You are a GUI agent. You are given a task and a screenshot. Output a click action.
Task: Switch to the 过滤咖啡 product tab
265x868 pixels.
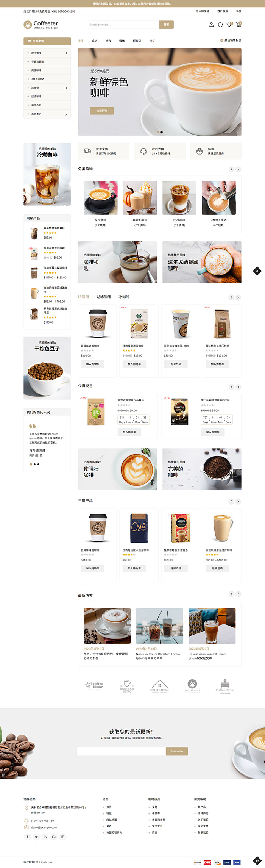point(104,297)
